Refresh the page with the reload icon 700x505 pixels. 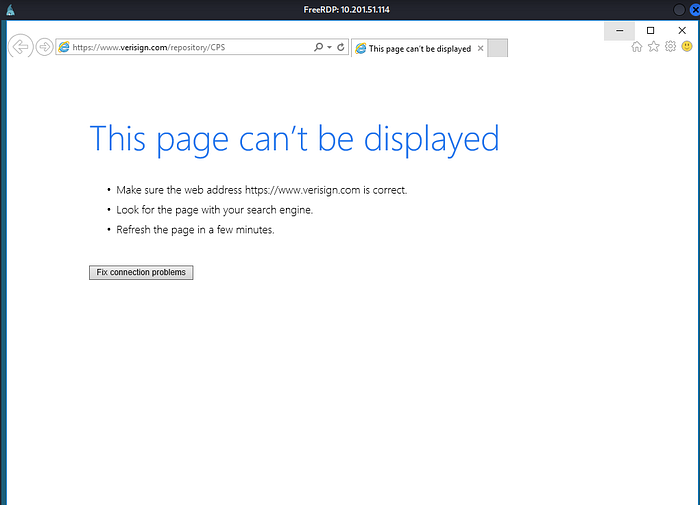coord(341,47)
